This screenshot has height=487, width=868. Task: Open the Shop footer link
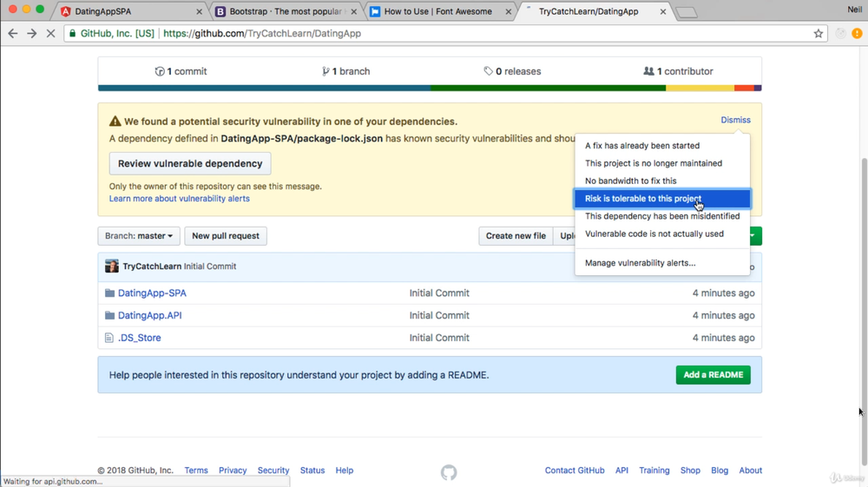click(x=690, y=470)
